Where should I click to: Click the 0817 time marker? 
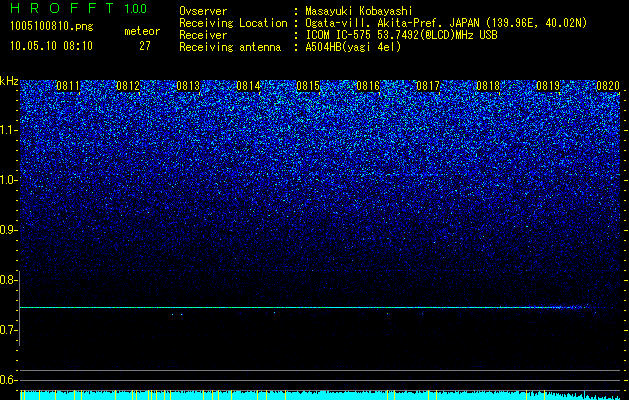click(428, 86)
